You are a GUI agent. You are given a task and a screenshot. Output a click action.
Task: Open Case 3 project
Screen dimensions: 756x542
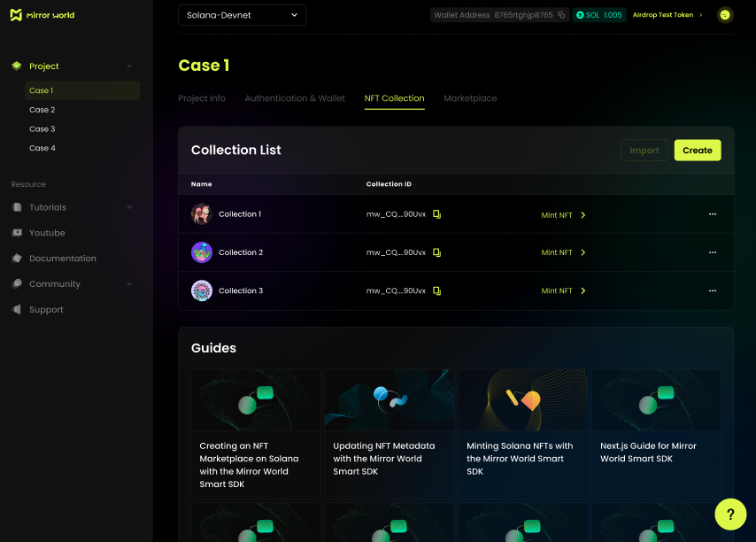pyautogui.click(x=42, y=128)
